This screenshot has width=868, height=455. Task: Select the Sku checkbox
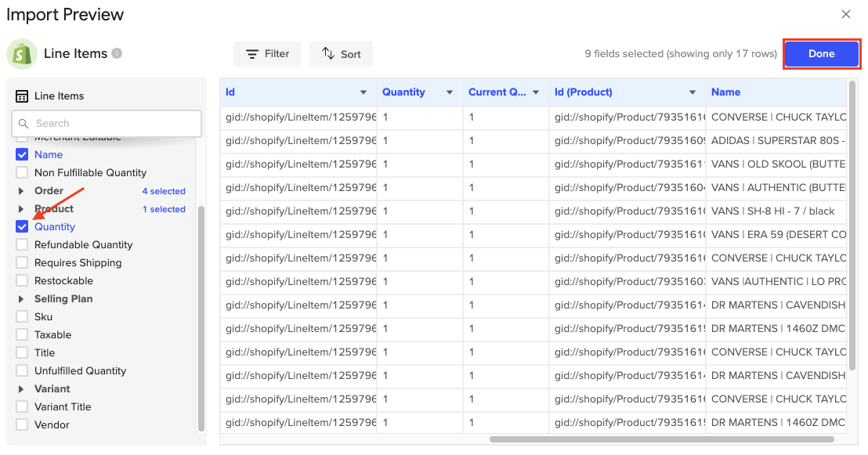(x=22, y=316)
